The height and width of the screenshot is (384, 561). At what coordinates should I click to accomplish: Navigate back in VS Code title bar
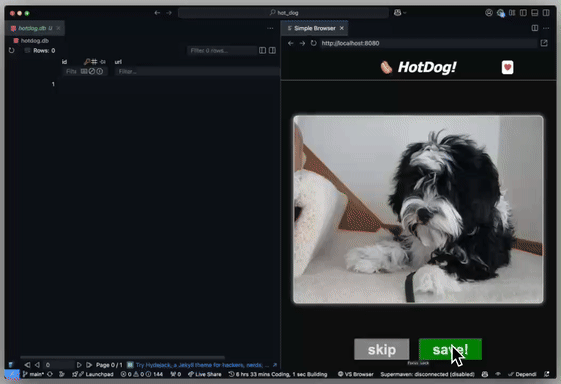pos(157,13)
